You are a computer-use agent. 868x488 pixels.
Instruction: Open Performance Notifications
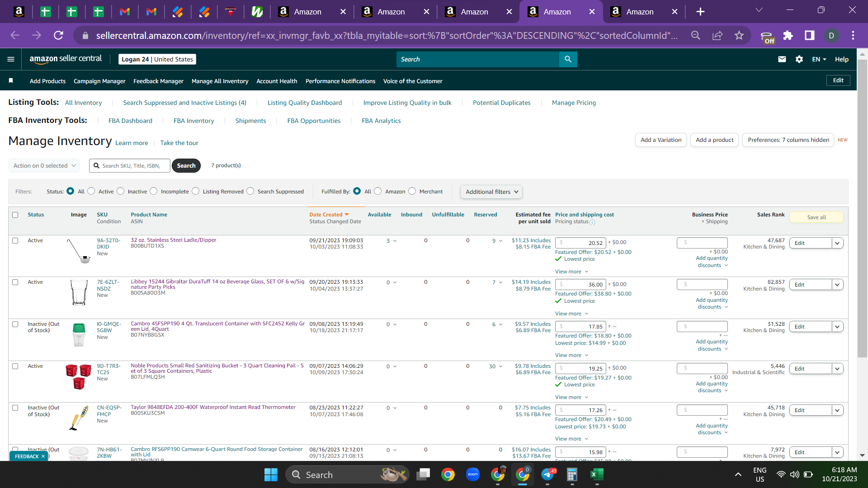[340, 81]
